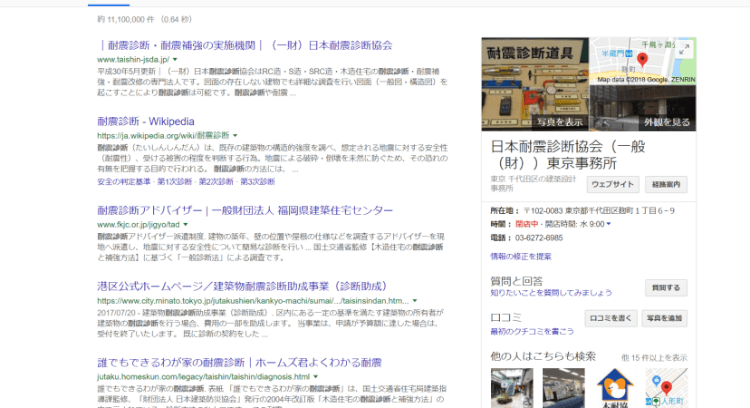Click the 外観を見る street view thumbnail
Screen dimensions: 750x408
point(643,108)
